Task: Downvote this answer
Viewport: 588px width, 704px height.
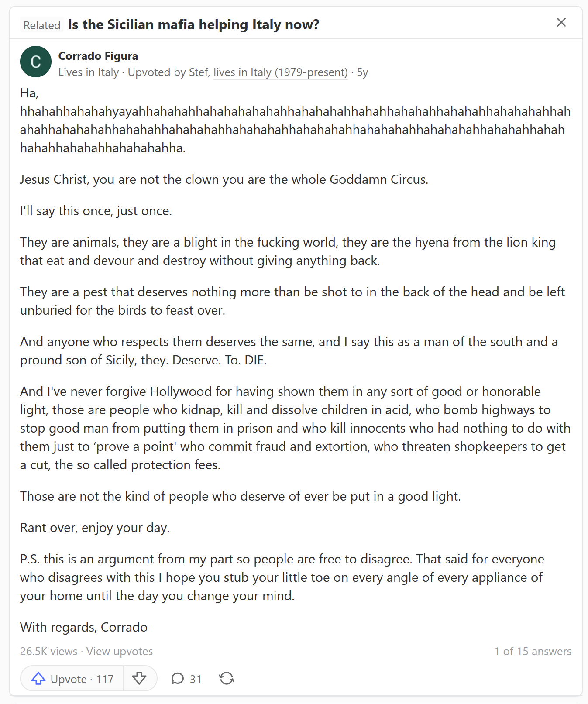Action: (139, 679)
